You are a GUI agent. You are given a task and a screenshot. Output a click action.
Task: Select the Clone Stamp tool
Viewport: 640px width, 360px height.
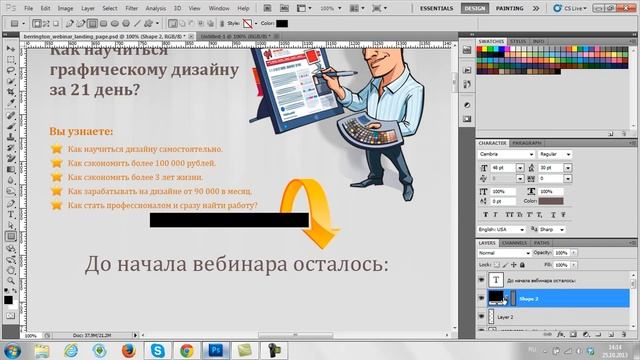[11, 137]
